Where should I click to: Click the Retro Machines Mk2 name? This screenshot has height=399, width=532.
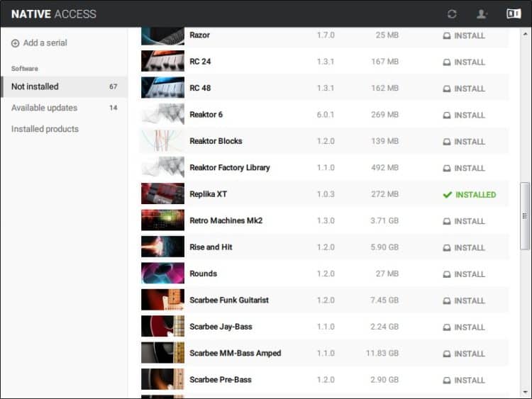[x=226, y=220]
